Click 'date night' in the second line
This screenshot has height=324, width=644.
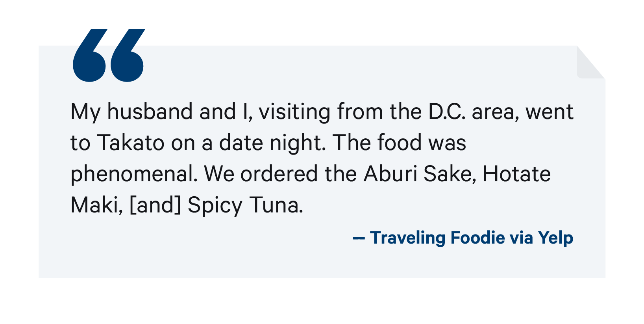[272, 143]
